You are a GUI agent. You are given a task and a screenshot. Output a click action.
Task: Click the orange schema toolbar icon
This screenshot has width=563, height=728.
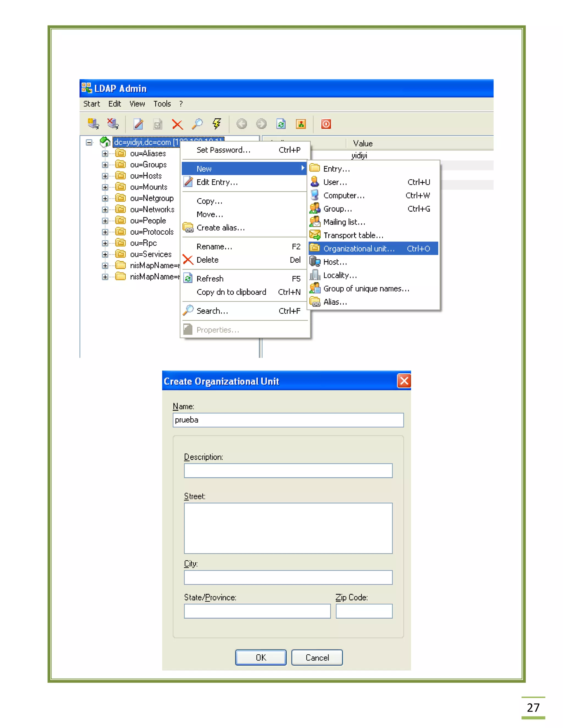[300, 124]
